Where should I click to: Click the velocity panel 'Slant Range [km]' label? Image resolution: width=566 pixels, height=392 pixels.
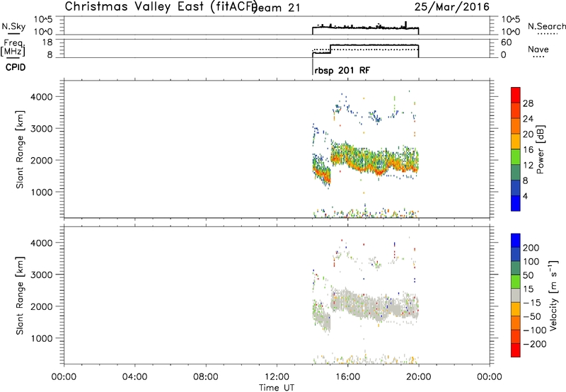pos(20,295)
